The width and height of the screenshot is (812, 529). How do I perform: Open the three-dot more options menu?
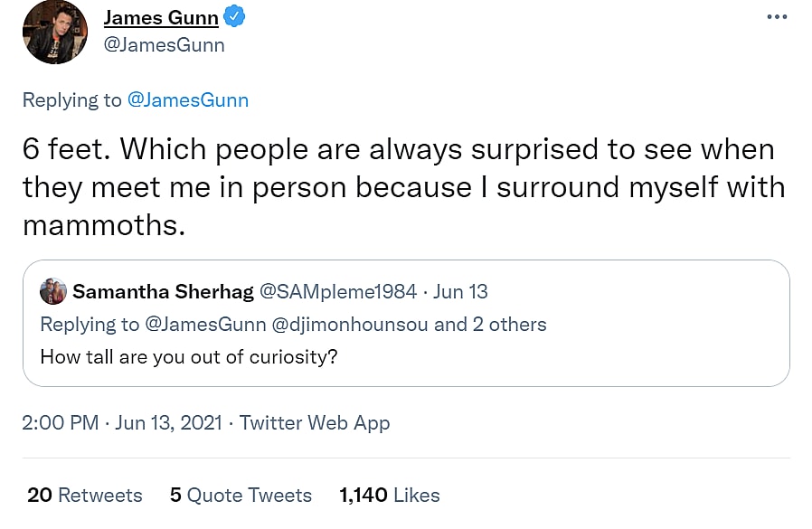click(776, 17)
